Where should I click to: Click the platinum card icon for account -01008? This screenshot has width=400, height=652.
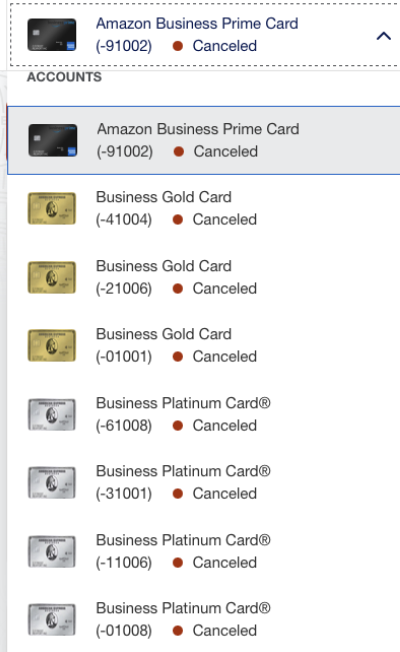point(52,620)
